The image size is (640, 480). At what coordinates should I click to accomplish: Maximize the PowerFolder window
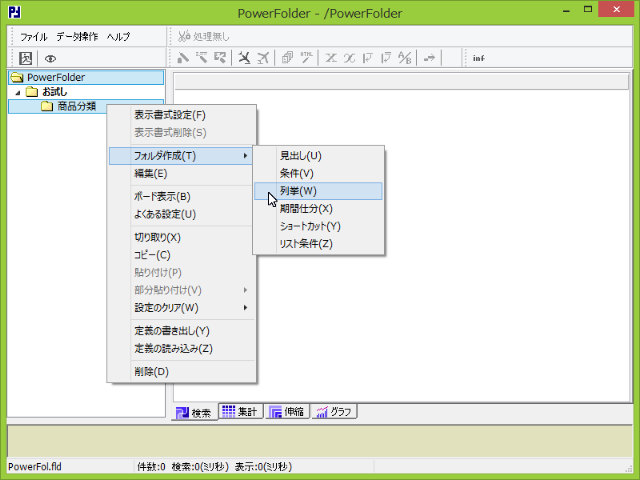tap(588, 9)
